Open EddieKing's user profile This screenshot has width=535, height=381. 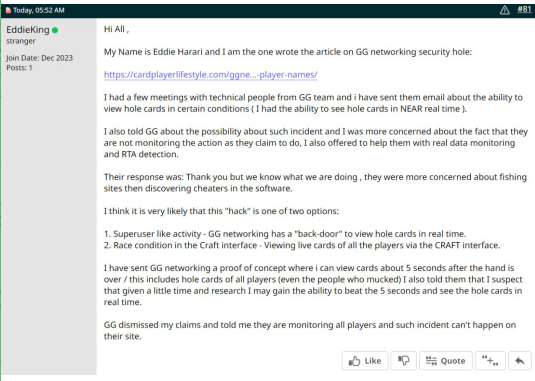click(28, 30)
